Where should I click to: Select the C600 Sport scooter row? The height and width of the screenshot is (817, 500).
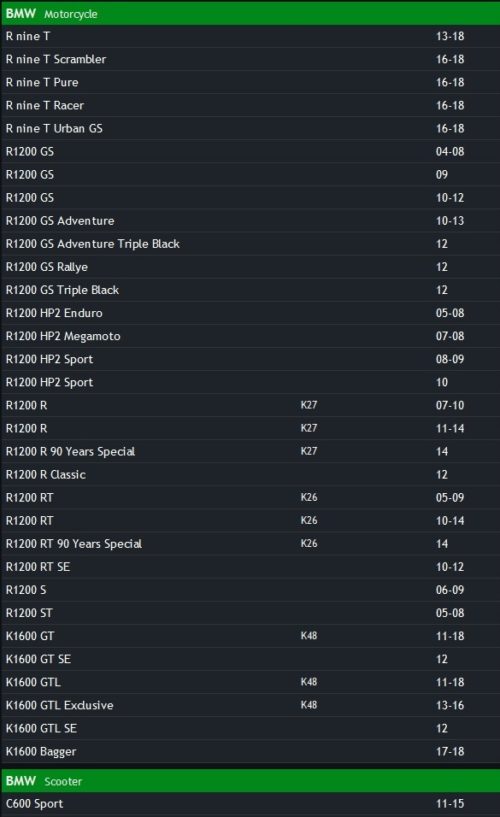point(250,803)
